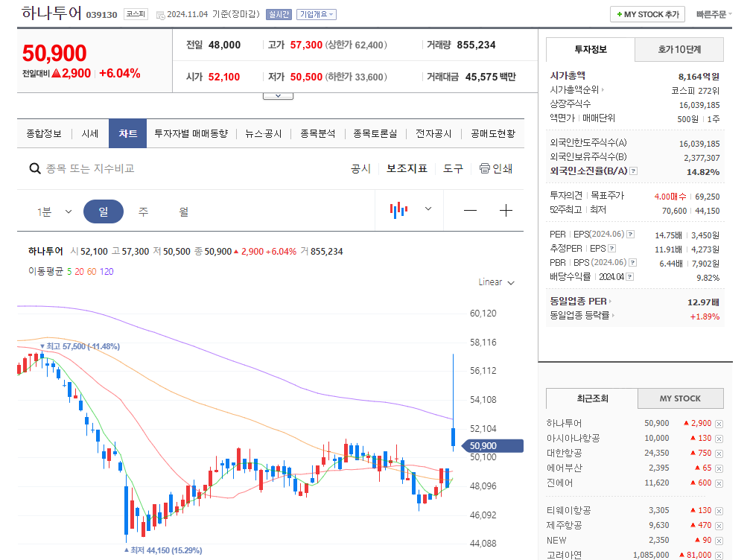Remove 하나투어 from recent list
This screenshot has width=750, height=560.
(x=719, y=424)
